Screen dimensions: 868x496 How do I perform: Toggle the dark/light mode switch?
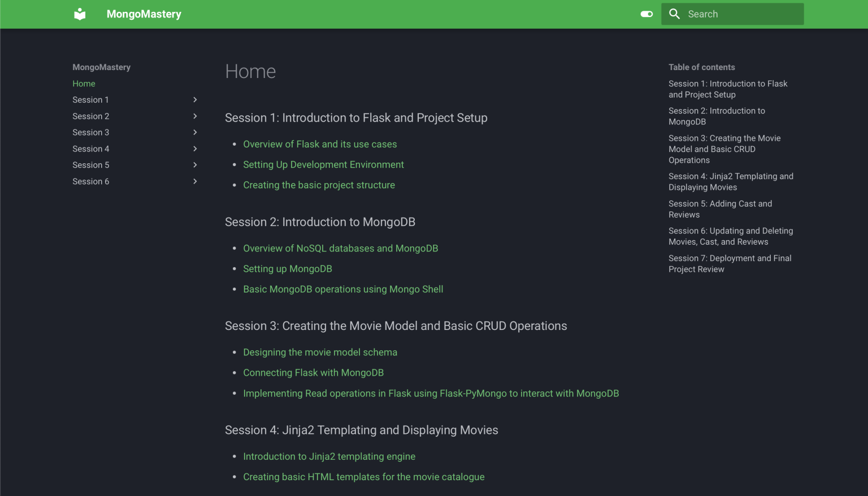coord(646,14)
